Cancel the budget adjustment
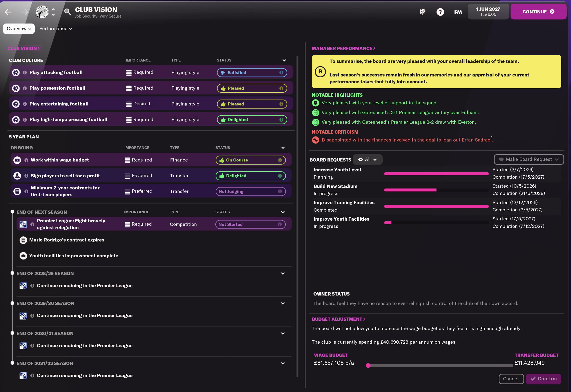 pyautogui.click(x=511, y=379)
